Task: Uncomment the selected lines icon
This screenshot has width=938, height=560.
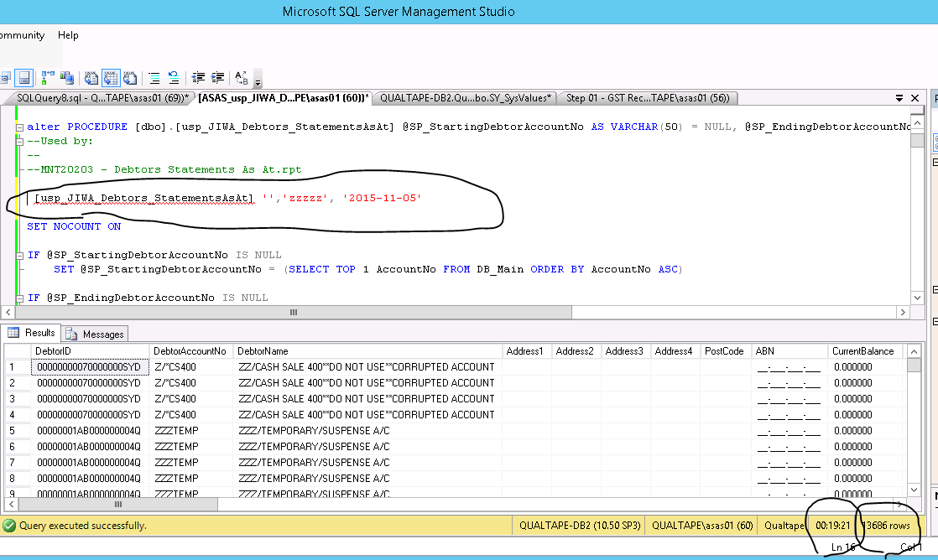Action: click(173, 78)
